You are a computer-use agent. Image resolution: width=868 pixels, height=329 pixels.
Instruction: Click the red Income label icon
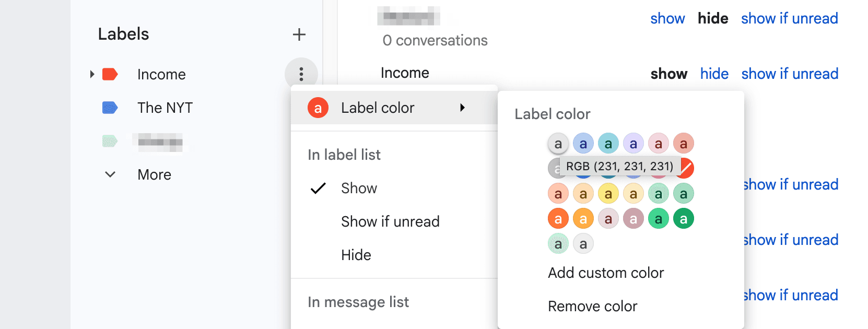click(110, 74)
